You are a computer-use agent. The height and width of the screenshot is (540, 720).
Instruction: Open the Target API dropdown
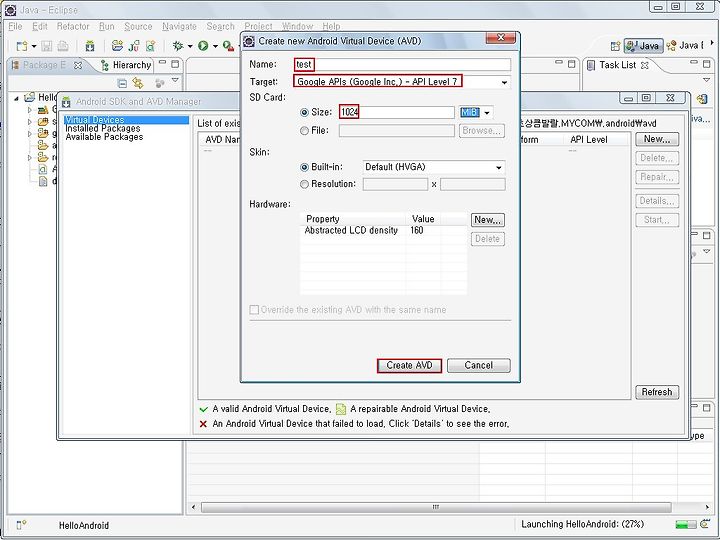(x=504, y=83)
